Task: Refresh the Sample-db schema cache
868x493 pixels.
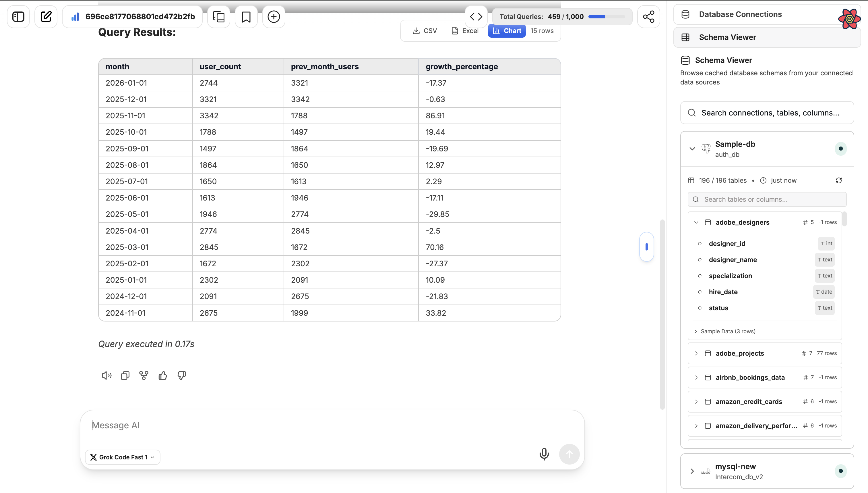Action: [838, 180]
